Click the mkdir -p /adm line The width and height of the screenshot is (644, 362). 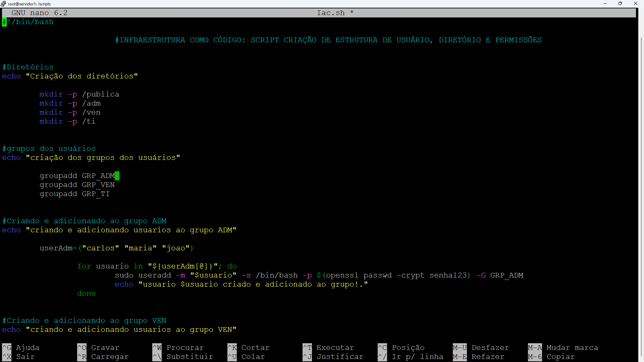point(70,103)
